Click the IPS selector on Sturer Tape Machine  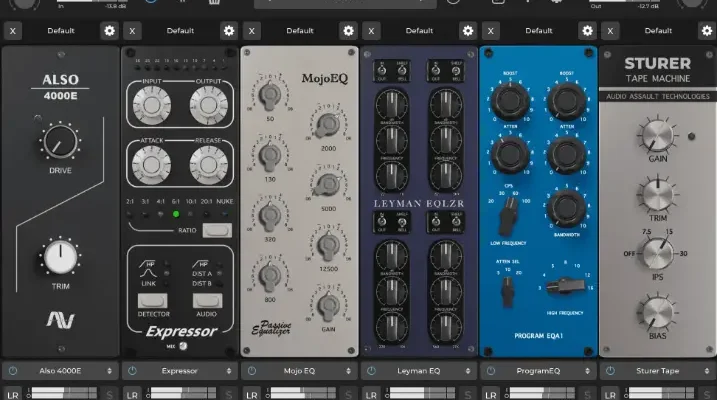coord(656,251)
